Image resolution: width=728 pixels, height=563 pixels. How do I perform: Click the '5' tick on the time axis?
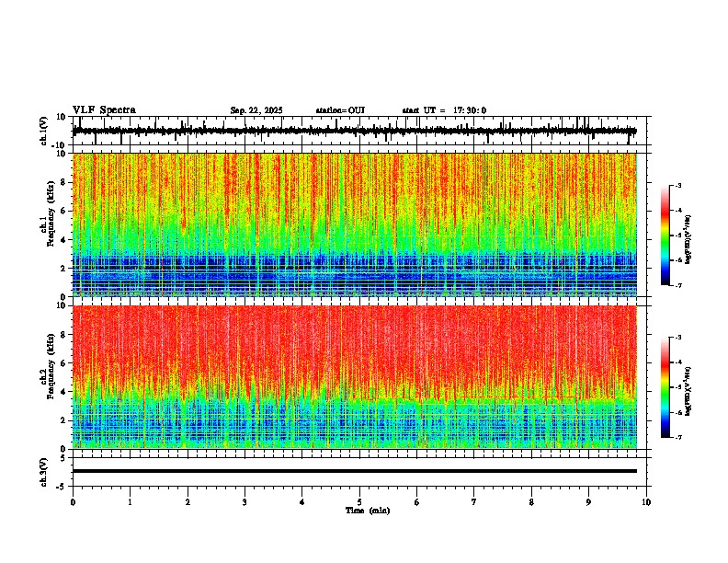click(359, 502)
